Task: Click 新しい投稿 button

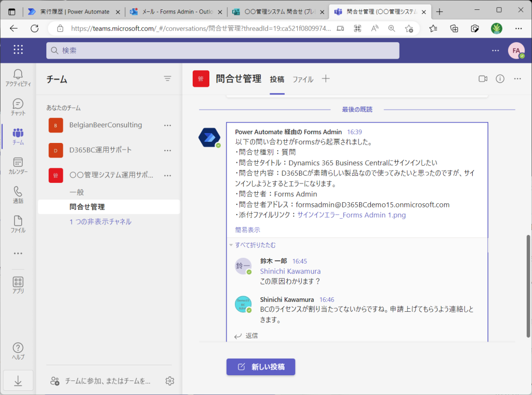Action: (261, 367)
